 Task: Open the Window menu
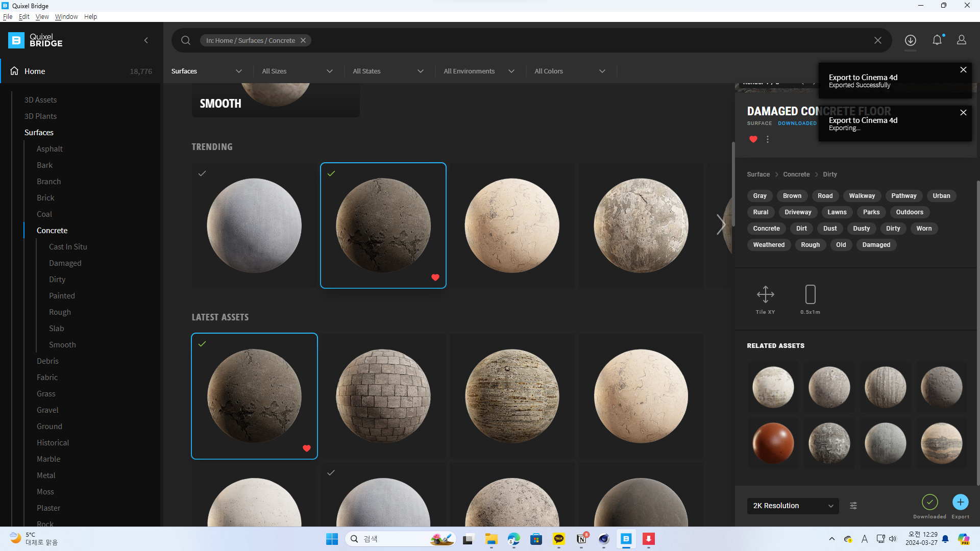click(66, 17)
